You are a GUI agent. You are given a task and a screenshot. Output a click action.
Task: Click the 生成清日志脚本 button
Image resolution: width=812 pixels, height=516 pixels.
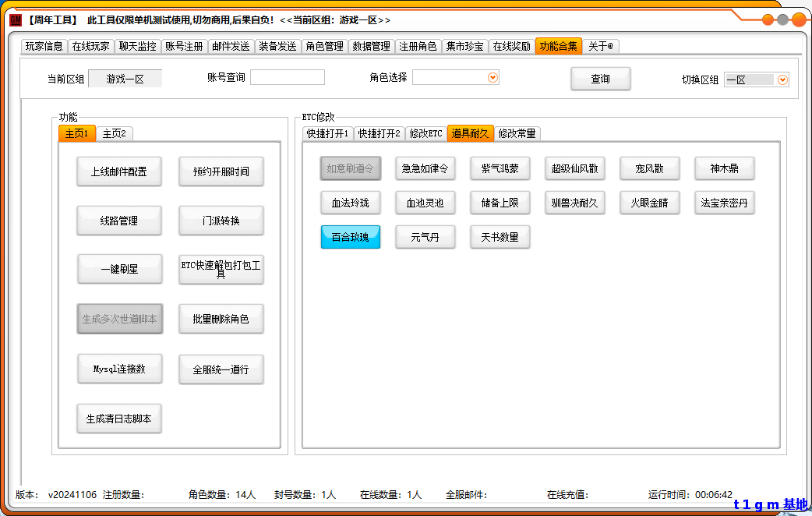click(x=119, y=419)
